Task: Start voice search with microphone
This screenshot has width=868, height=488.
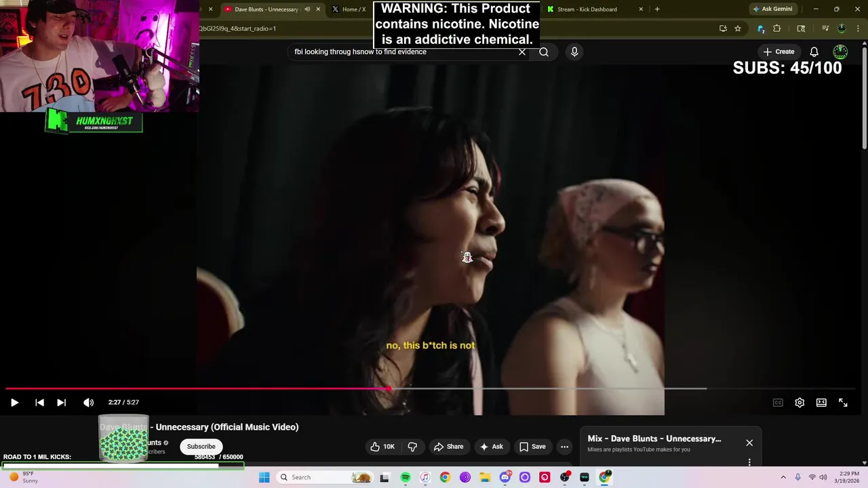Action: pyautogui.click(x=574, y=52)
